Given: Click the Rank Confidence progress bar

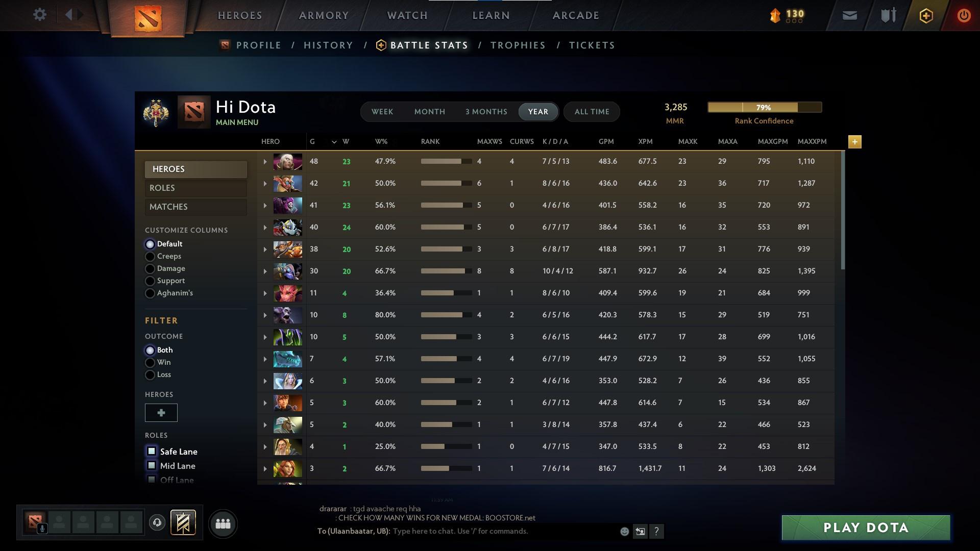Looking at the screenshot, I should click(764, 107).
